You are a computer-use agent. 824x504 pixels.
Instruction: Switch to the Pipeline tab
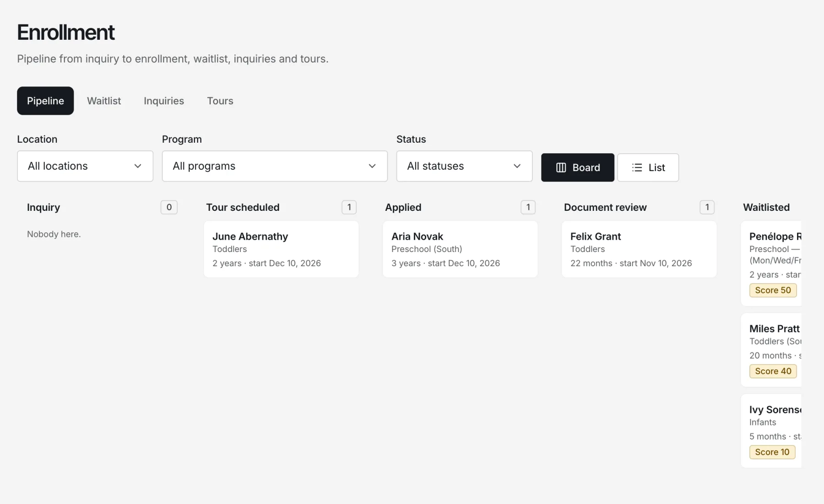[45, 101]
